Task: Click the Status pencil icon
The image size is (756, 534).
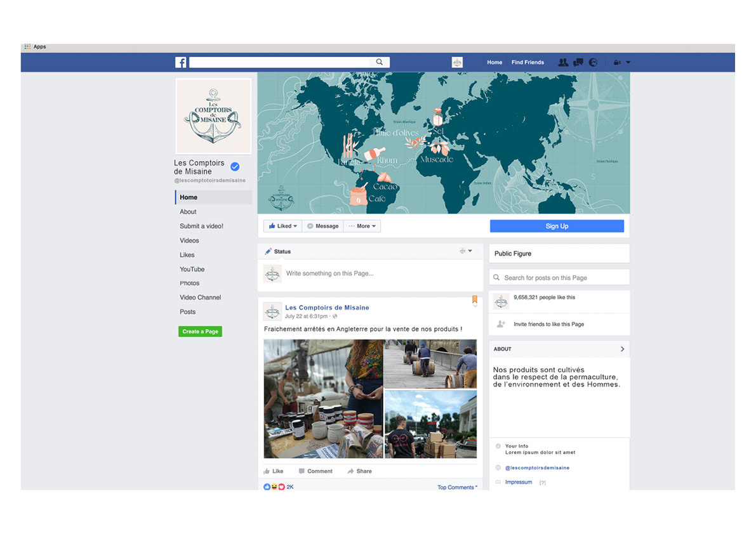Action: coord(268,251)
